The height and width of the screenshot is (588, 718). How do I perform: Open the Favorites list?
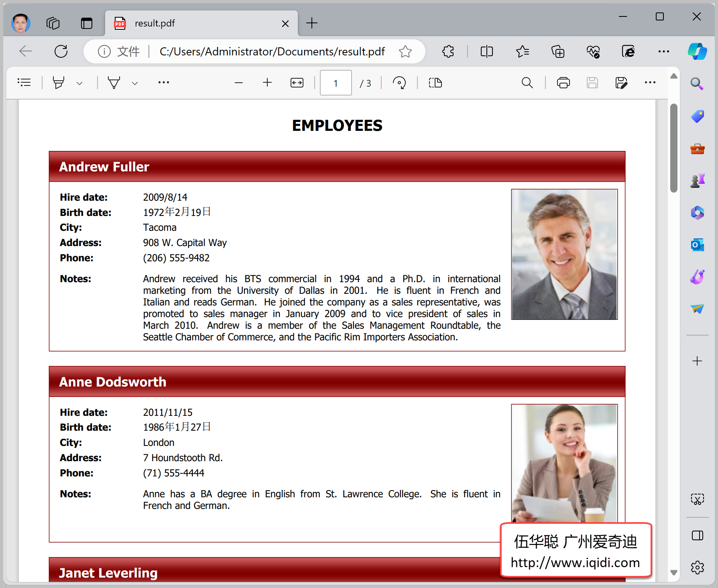[x=523, y=51]
